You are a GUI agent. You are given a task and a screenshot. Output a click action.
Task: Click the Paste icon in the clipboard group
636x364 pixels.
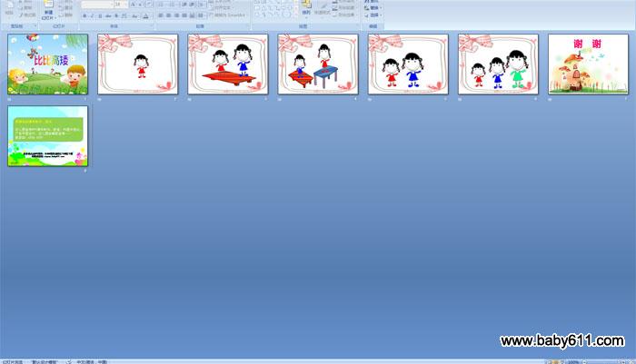point(8,8)
